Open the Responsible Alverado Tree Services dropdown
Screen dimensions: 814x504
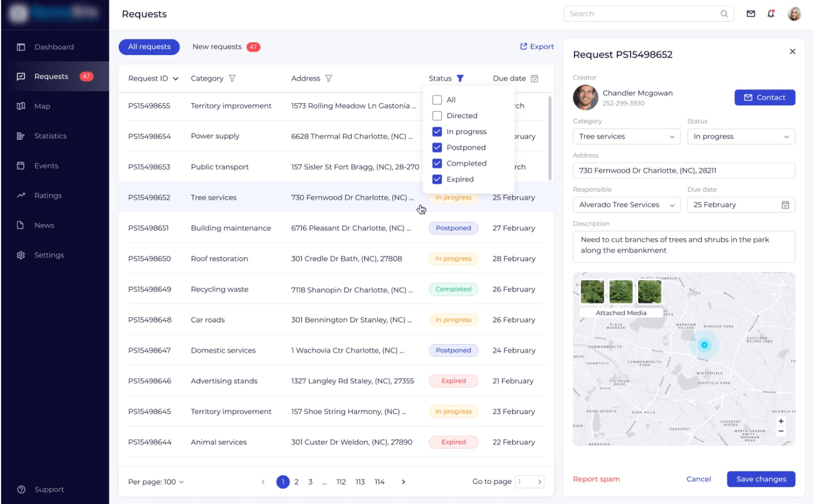[x=626, y=205]
